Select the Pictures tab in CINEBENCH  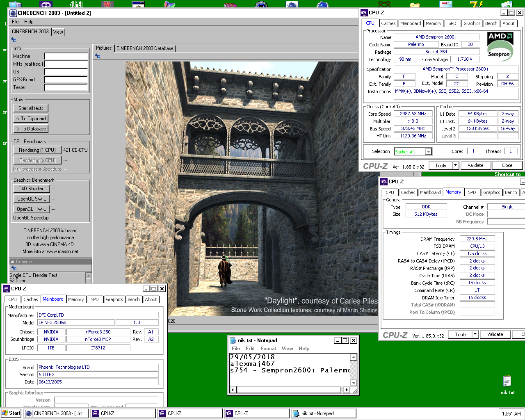tap(104, 48)
